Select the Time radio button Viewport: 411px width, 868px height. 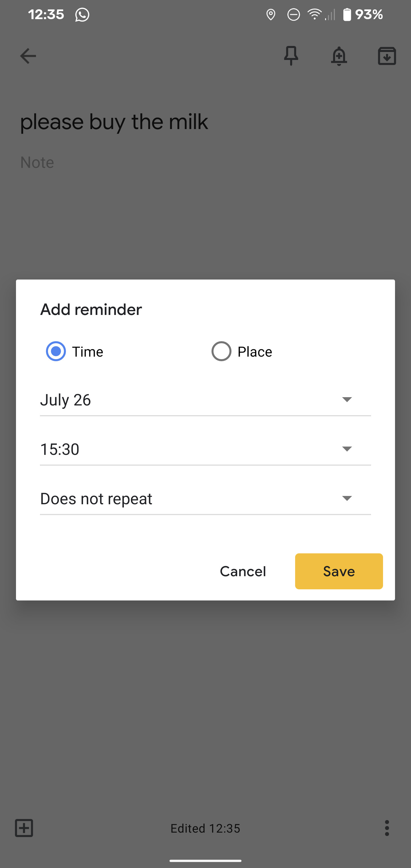pos(56,351)
